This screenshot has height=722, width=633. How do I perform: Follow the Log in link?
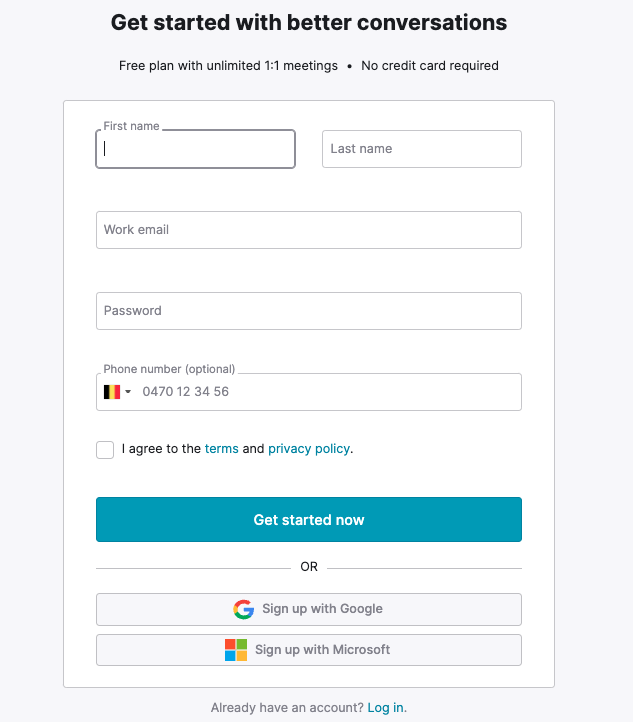385,707
